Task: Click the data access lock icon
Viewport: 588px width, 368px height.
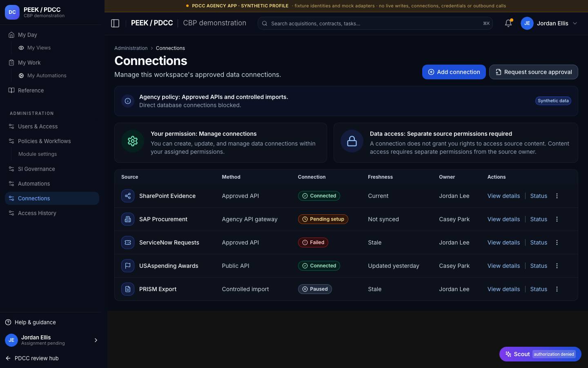Action: coord(352,141)
